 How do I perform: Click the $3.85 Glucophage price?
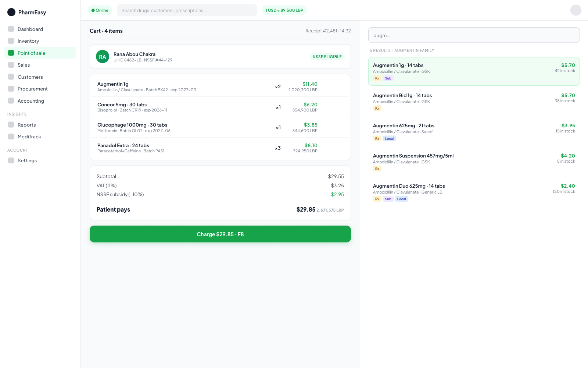[311, 125]
